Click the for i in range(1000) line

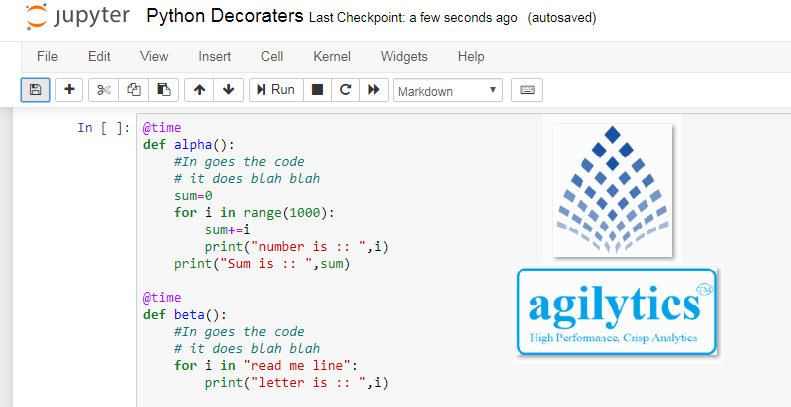pos(254,213)
